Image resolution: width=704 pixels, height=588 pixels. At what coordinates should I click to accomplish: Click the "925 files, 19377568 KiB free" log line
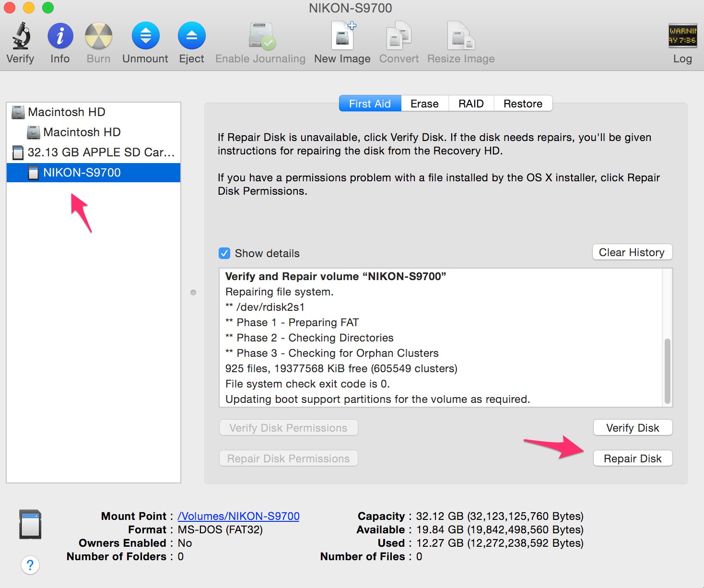341,368
